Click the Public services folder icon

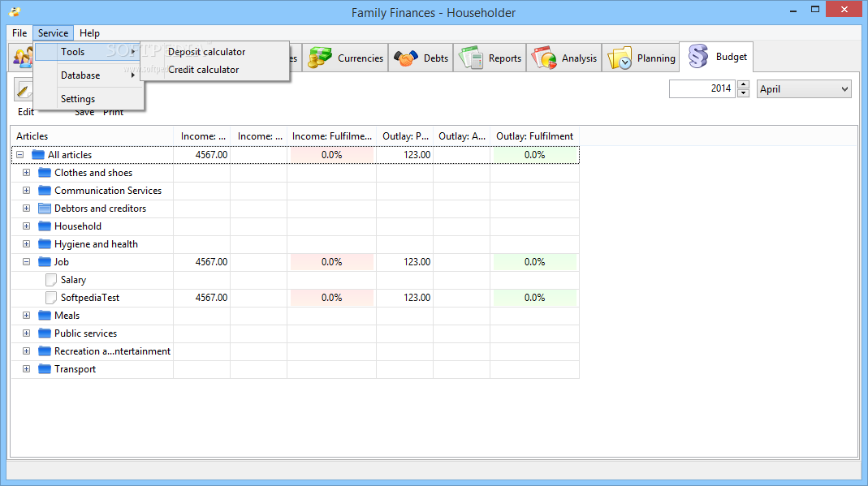45,333
